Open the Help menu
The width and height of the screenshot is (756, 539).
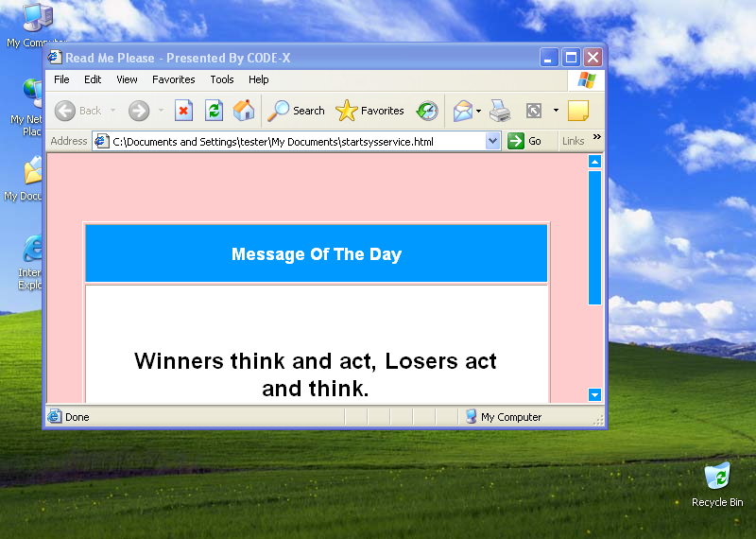coord(258,79)
